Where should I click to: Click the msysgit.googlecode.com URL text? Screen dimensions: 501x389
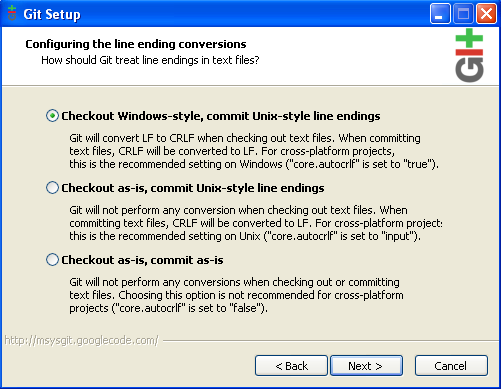pos(82,340)
